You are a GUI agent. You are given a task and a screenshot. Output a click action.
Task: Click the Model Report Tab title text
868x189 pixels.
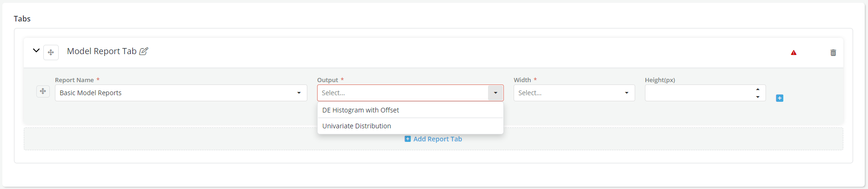[x=102, y=51]
